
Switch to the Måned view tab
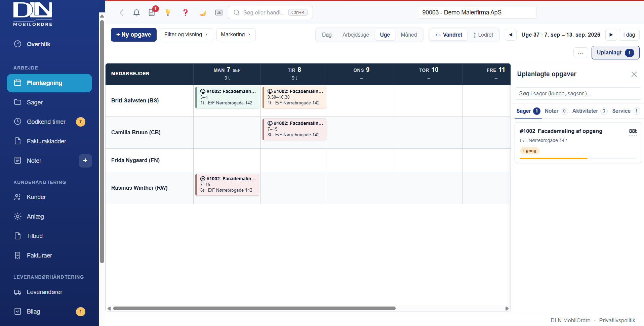409,35
